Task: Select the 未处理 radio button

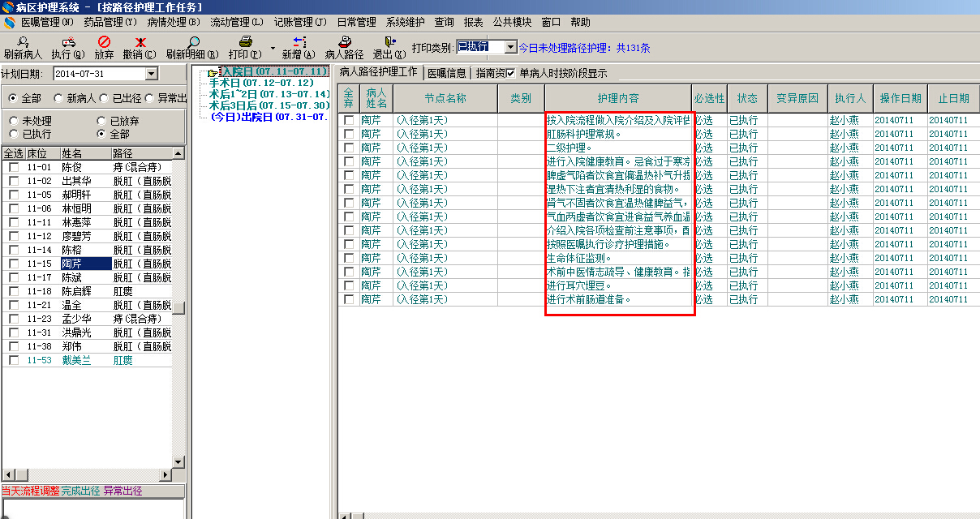Action: [13, 121]
